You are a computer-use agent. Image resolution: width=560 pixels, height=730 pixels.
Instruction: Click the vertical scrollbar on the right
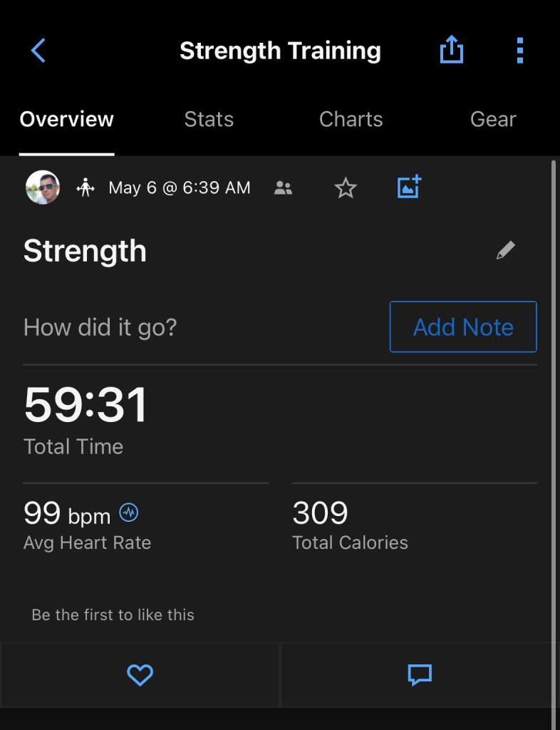[554, 428]
